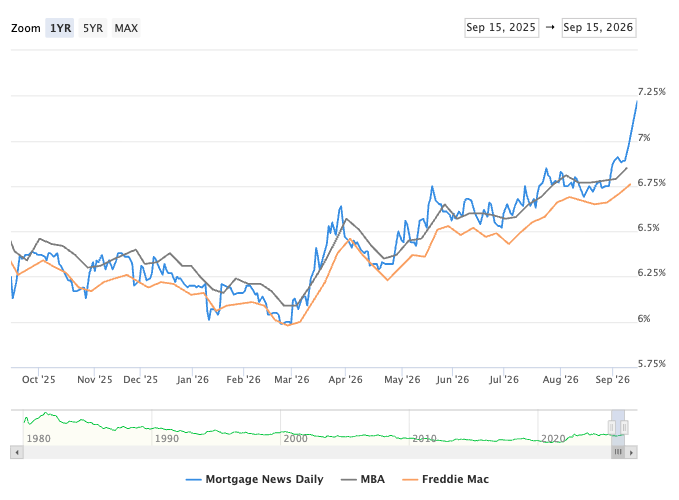Click 1990 in the navigator timeline
Screen dimensions: 679x500
(x=167, y=439)
